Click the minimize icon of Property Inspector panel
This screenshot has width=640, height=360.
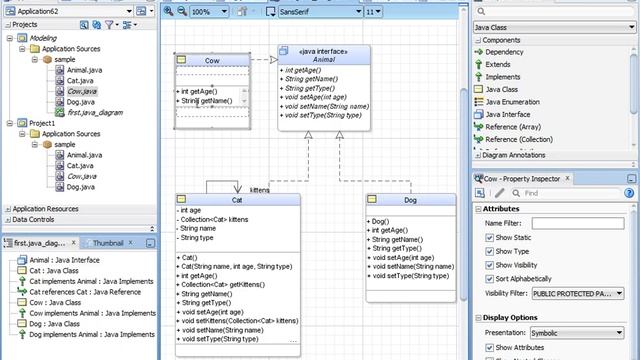pyautogui.click(x=631, y=179)
